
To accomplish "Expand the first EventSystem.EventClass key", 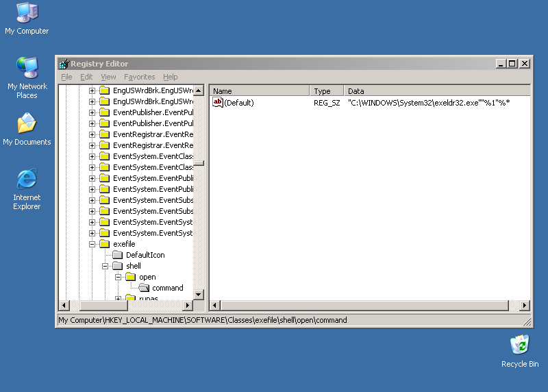I will 92,156.
